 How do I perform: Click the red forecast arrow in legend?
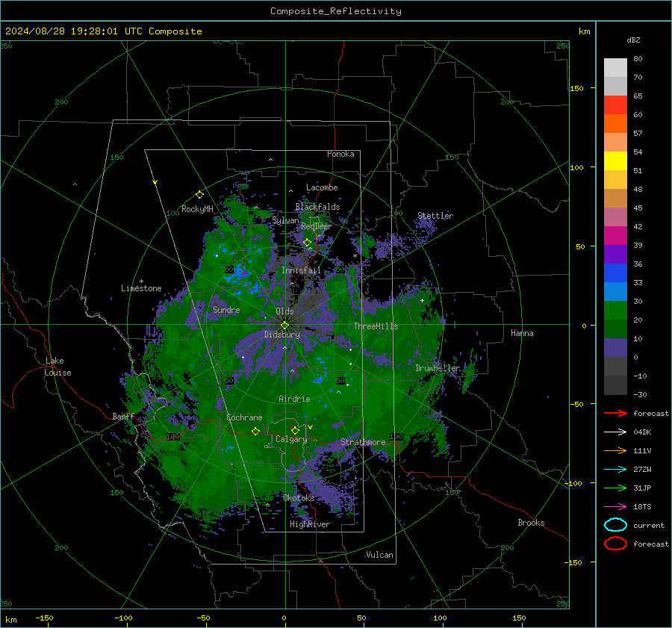(615, 413)
